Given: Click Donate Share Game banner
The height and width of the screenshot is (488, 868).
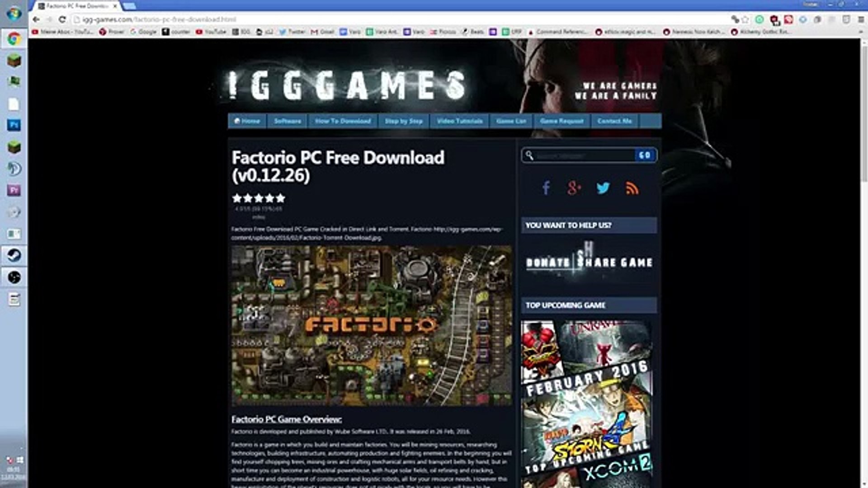Looking at the screenshot, I should click(589, 262).
